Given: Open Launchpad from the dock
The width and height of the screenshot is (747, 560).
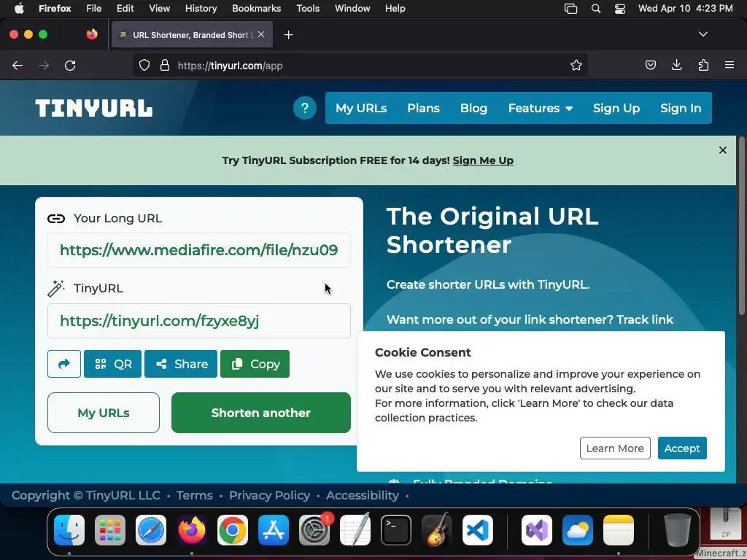Looking at the screenshot, I should click(x=110, y=530).
